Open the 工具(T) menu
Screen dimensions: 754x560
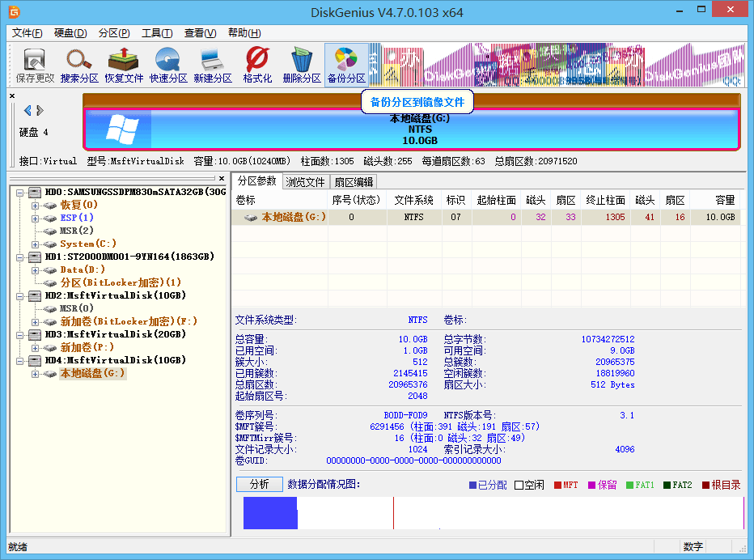(x=157, y=32)
